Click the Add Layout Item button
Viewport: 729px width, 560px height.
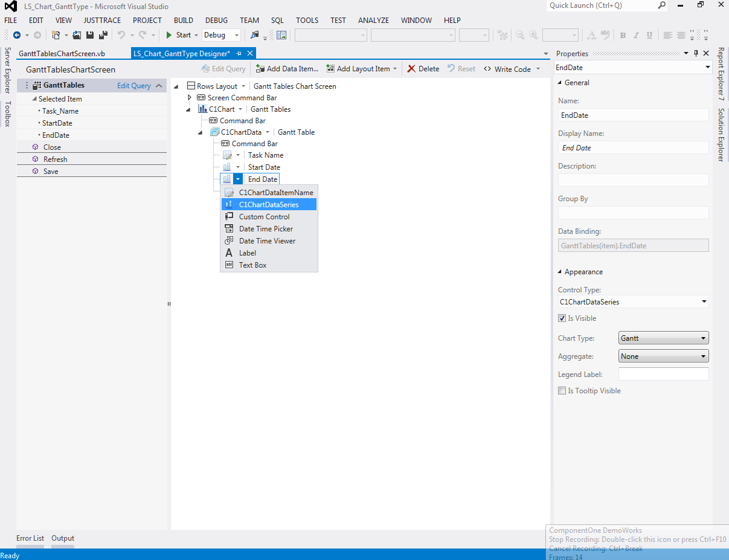(362, 69)
